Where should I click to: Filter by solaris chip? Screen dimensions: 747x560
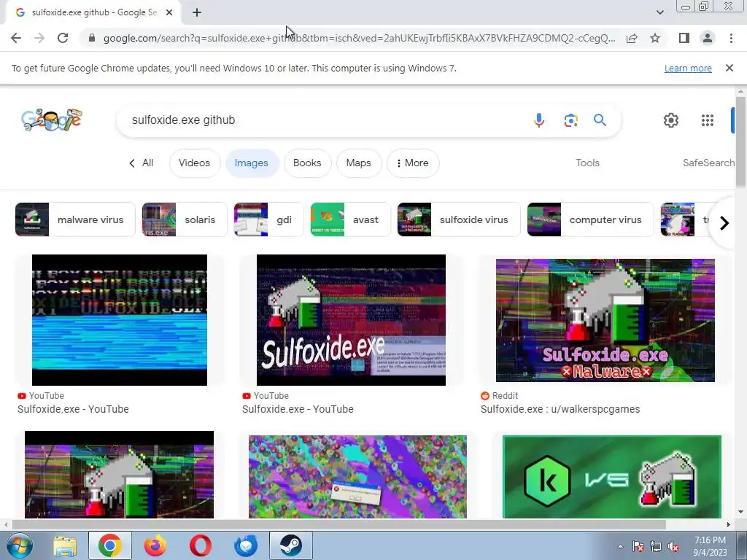point(185,219)
